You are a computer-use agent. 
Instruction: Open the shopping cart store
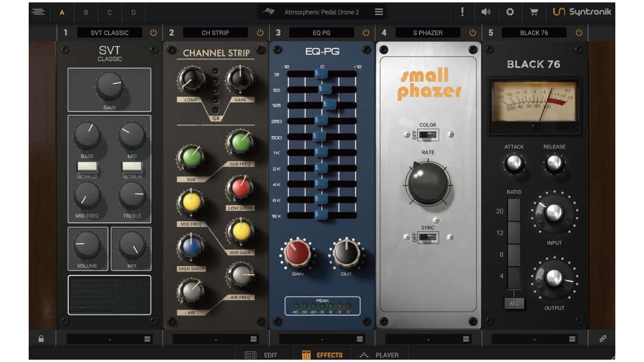[x=534, y=11]
